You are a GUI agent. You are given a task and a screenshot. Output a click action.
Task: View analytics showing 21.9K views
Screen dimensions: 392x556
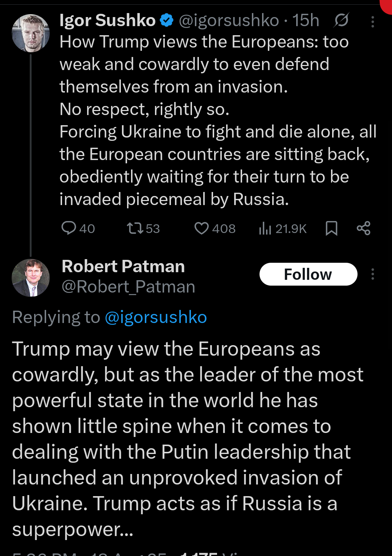click(265, 228)
